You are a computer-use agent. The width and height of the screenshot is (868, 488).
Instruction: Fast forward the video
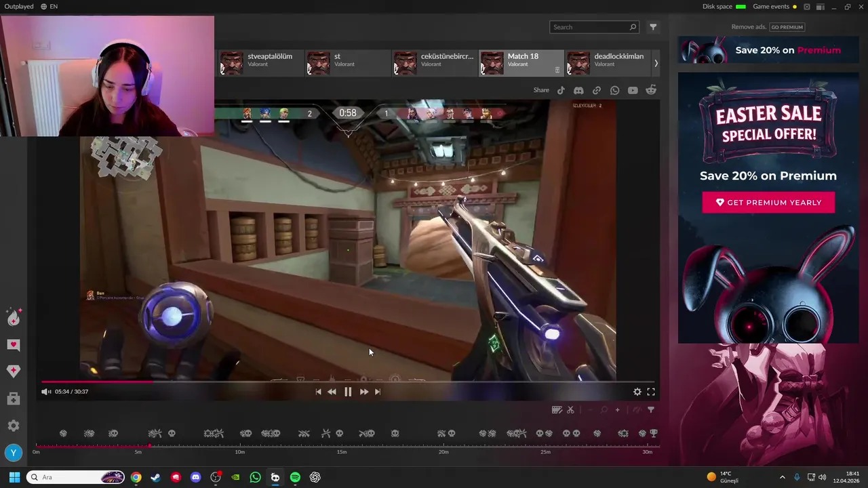(x=364, y=392)
